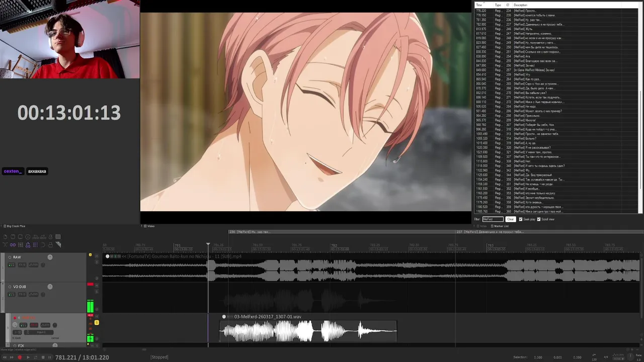Disable the yellow solo on track 3
The width and height of the screenshot is (644, 362).
tap(97, 322)
